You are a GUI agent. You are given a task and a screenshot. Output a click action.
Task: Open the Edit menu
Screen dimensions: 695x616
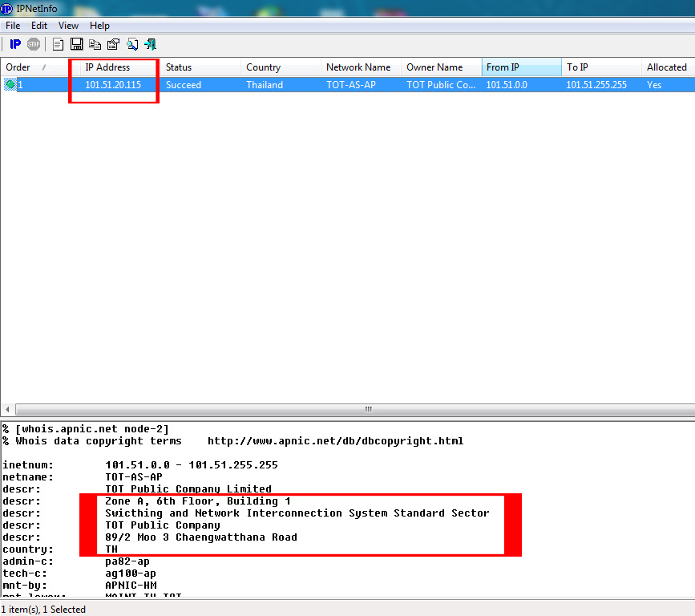coord(39,26)
